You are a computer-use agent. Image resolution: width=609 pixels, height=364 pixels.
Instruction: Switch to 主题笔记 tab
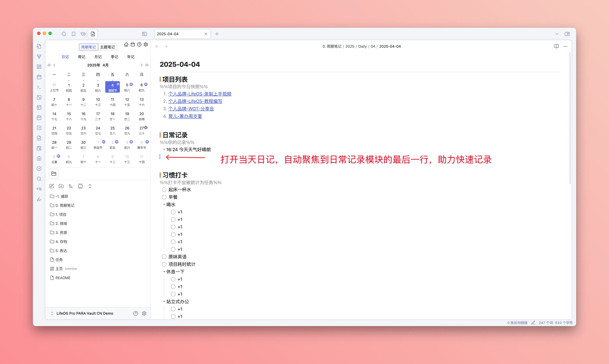click(x=108, y=47)
